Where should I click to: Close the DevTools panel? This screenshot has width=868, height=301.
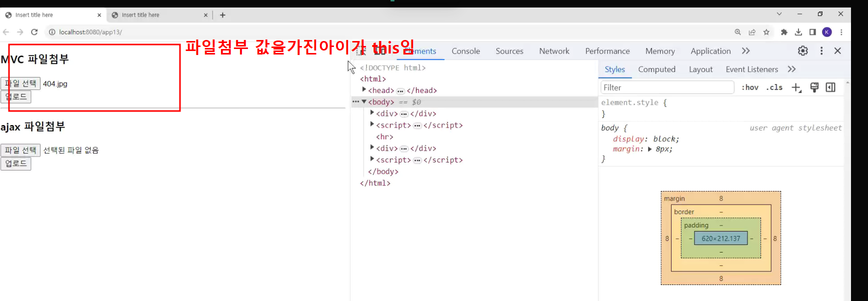point(838,50)
